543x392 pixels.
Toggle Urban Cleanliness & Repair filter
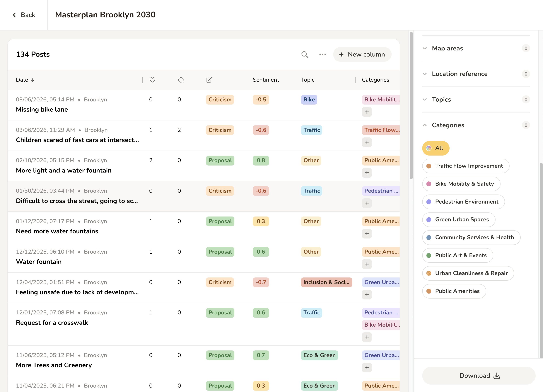(x=468, y=273)
